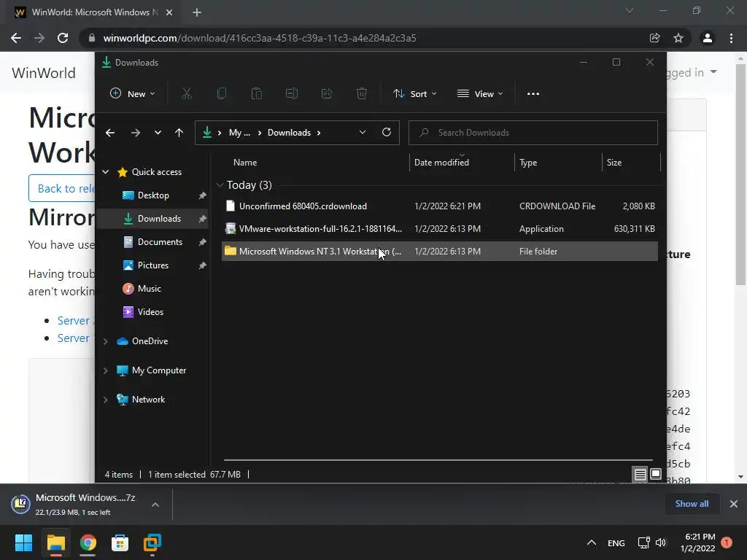Screen dimensions: 747x560
Task: Open Microsoft Store from taskbar
Action: 120,542
